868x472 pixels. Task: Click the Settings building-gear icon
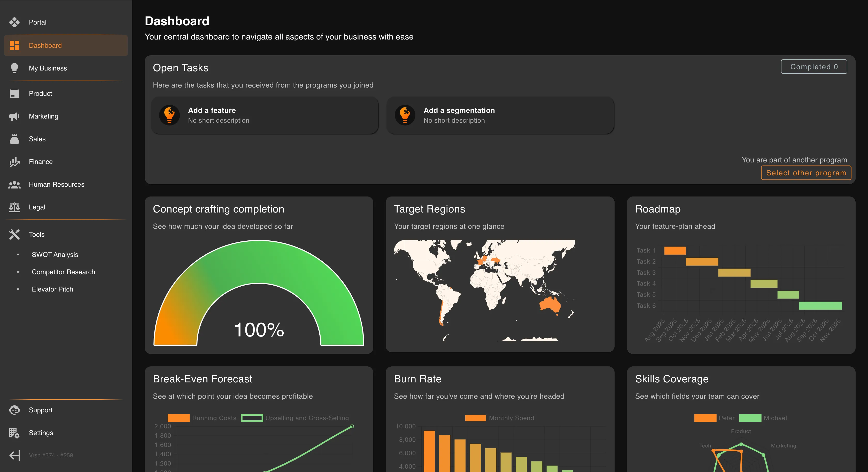pyautogui.click(x=14, y=433)
